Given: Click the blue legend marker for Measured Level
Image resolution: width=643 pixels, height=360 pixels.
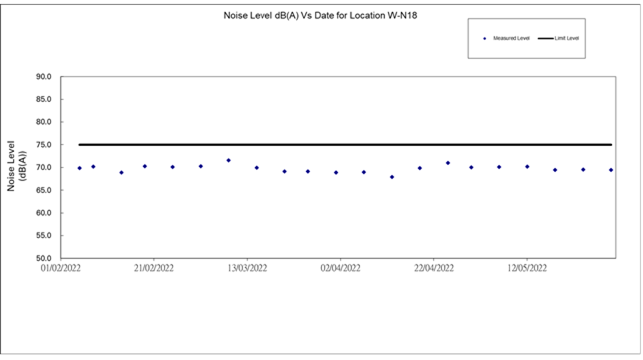Looking at the screenshot, I should point(485,39).
